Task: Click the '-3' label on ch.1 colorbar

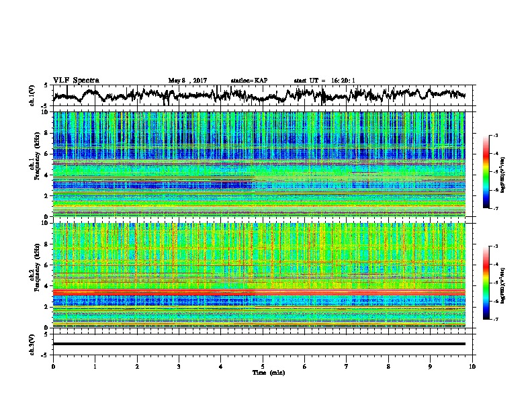Action: [495, 135]
